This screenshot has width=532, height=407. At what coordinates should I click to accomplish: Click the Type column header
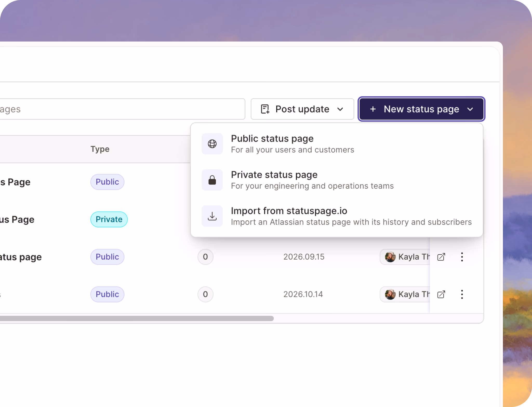pos(100,149)
